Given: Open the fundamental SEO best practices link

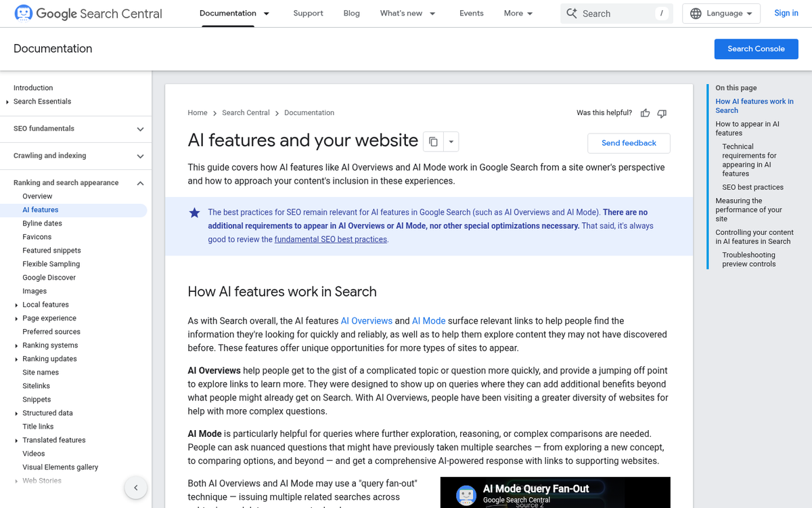Looking at the screenshot, I should click(x=330, y=239).
